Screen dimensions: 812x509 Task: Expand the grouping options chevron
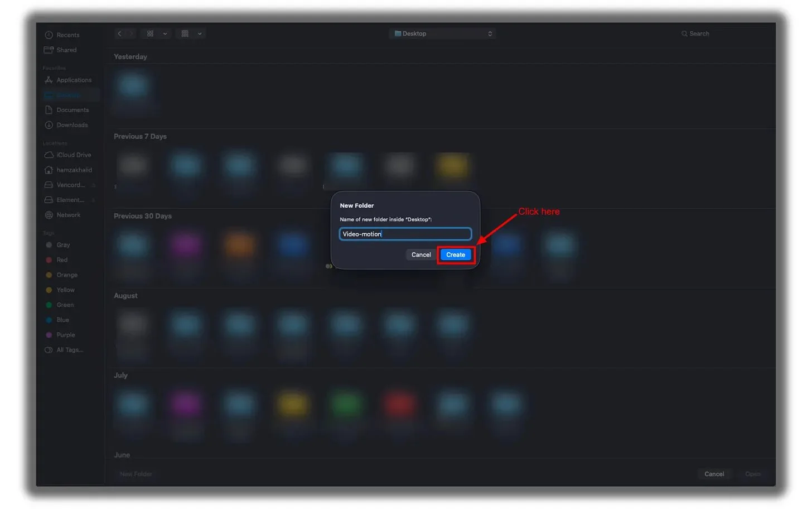click(200, 34)
